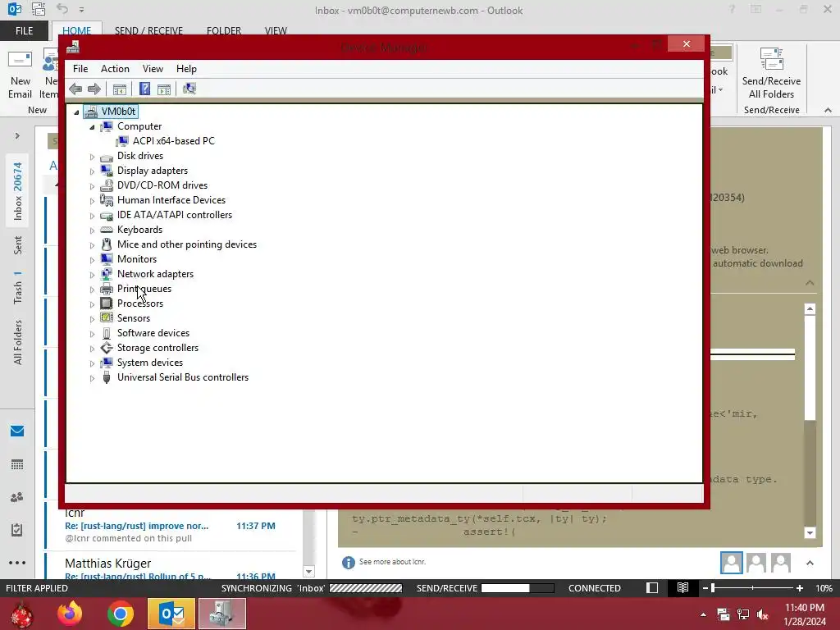Expand IDE ATA/ATAPI controllers node

tap(92, 216)
